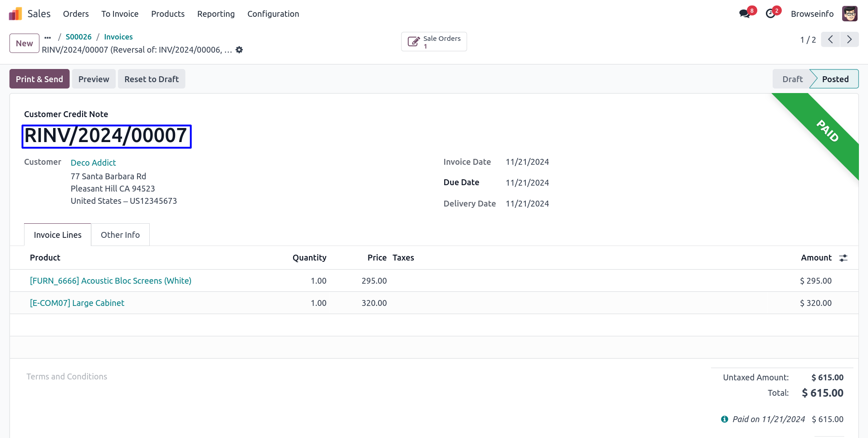Click the paid info icon
Viewport: 868px width, 438px height.
(x=725, y=419)
